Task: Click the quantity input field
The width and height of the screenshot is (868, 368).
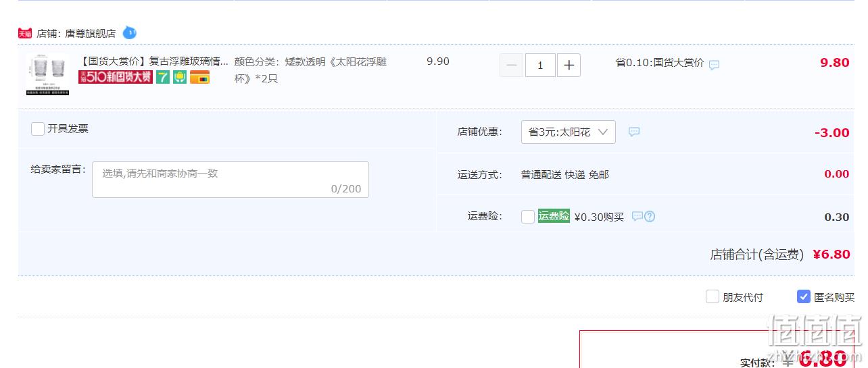Action: click(x=540, y=65)
